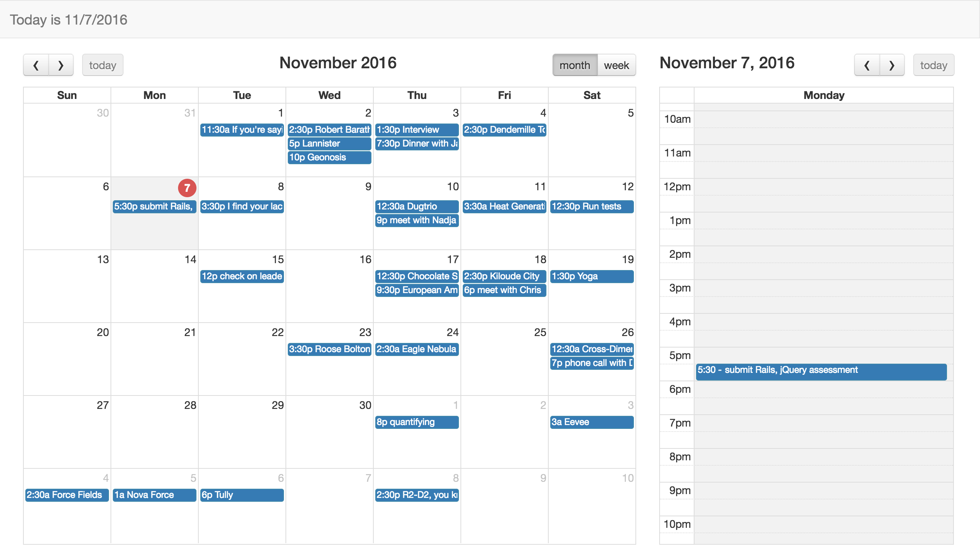Viewport: 980px width, 557px height.
Task: Click today button on day view
Action: pyautogui.click(x=934, y=64)
